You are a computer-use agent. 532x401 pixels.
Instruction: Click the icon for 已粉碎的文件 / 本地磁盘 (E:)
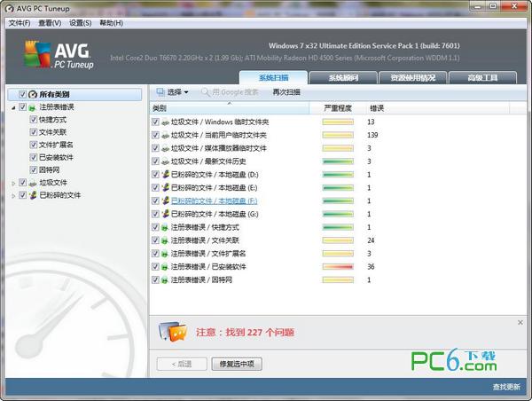pyautogui.click(x=165, y=188)
